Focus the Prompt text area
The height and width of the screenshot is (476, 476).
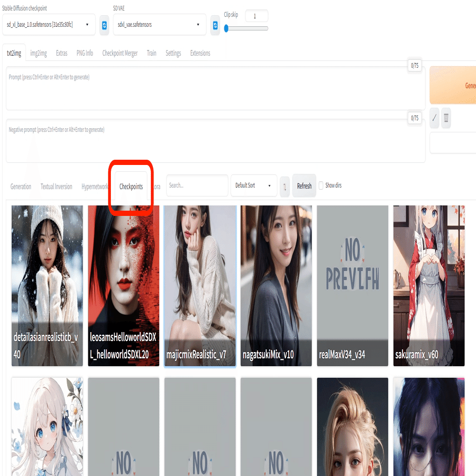coord(215,88)
